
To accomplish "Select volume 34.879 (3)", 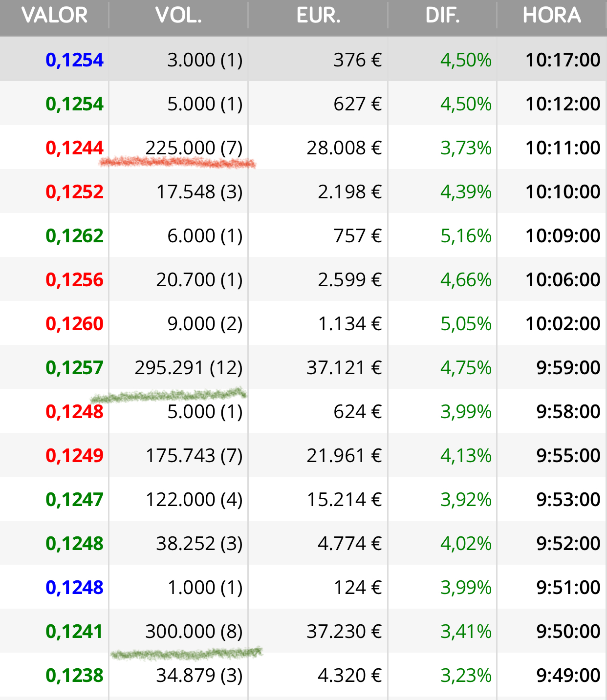I will pos(199,676).
